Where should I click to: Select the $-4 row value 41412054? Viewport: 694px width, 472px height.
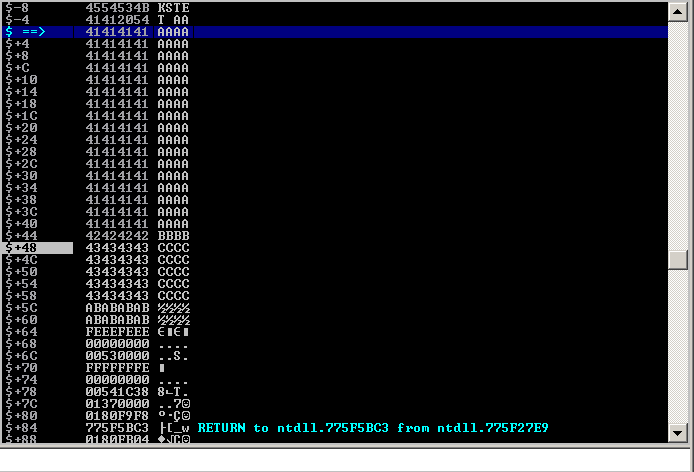pyautogui.click(x=117, y=20)
